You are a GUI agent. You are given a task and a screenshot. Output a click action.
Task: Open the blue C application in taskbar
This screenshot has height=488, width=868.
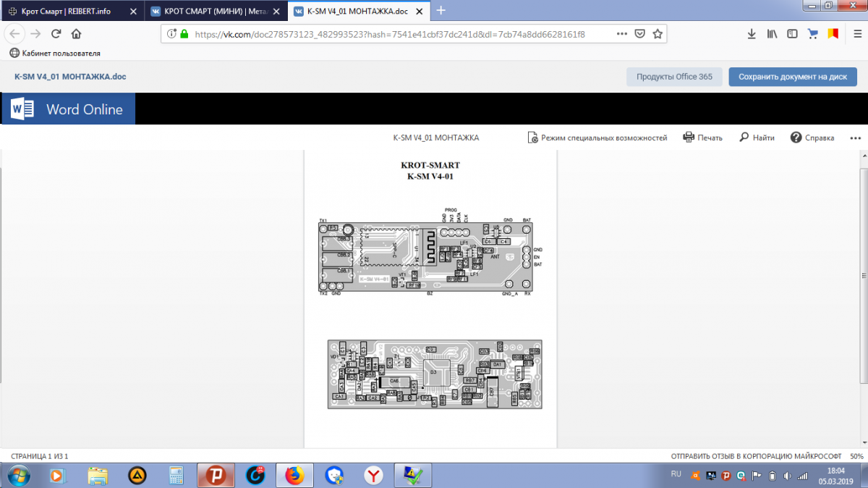point(255,476)
